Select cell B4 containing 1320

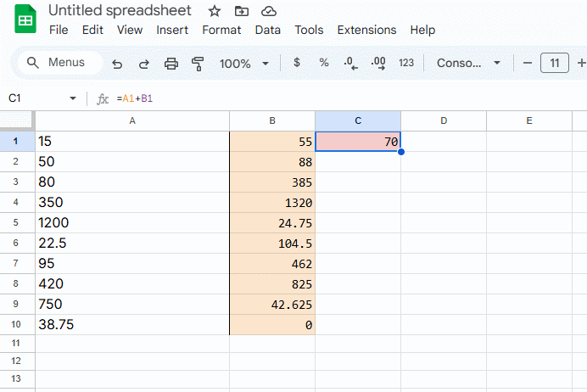272,203
